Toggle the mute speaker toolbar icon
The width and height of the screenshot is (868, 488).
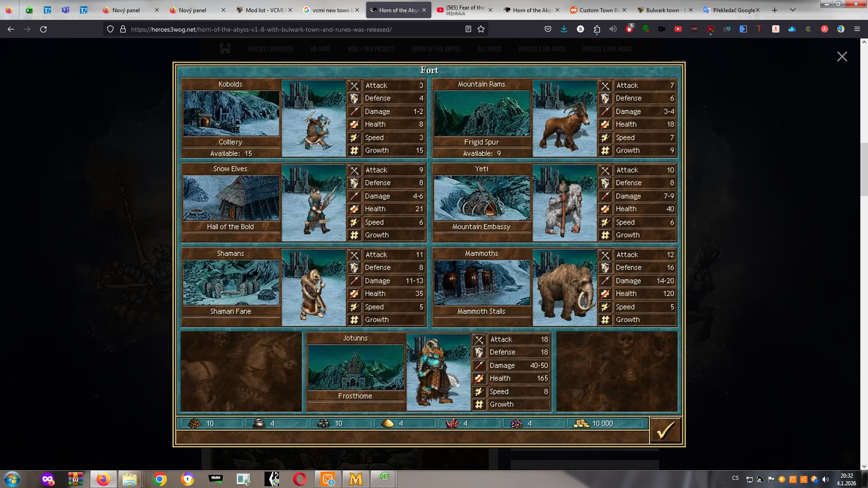tap(613, 29)
